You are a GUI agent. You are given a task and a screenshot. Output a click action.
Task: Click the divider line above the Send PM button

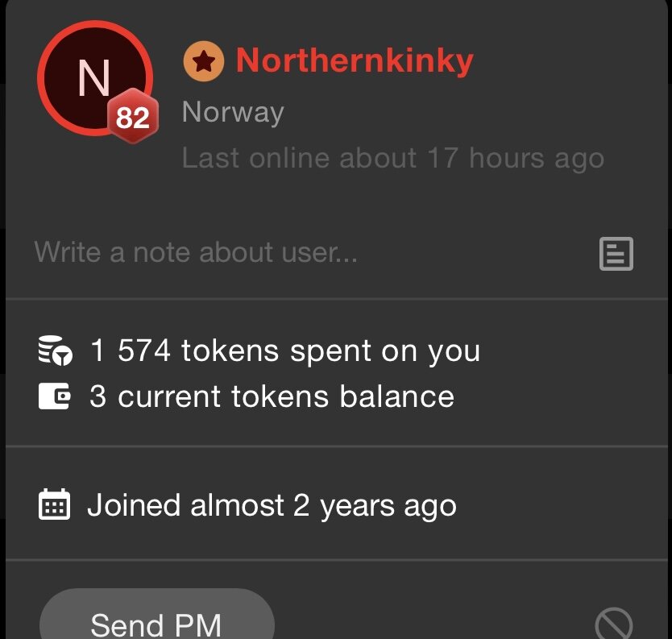pos(338,559)
